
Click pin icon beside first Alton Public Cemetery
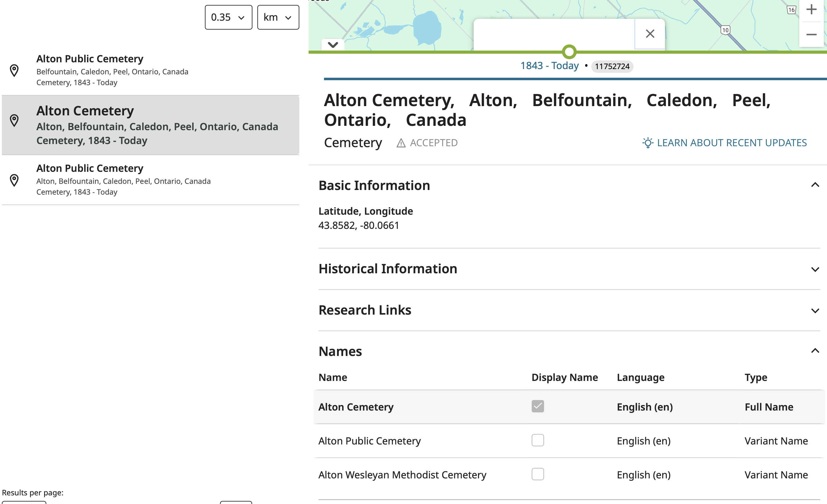pyautogui.click(x=14, y=70)
